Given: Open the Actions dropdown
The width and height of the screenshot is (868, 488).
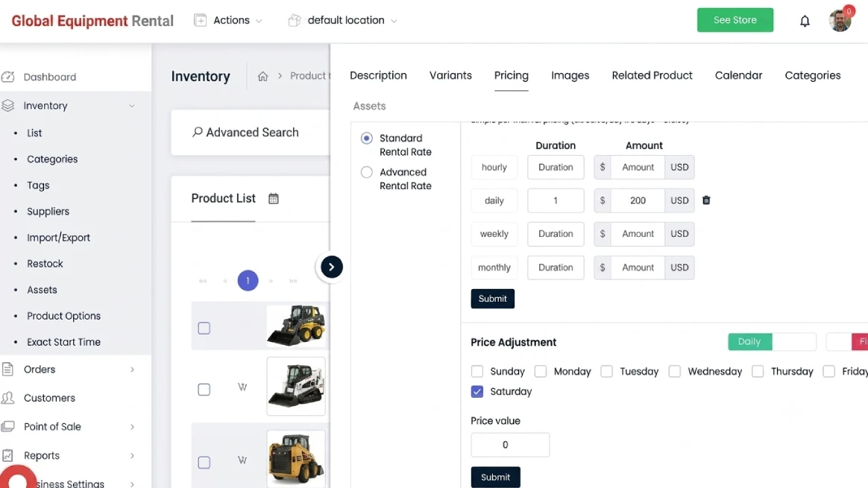Looking at the screenshot, I should [x=228, y=20].
